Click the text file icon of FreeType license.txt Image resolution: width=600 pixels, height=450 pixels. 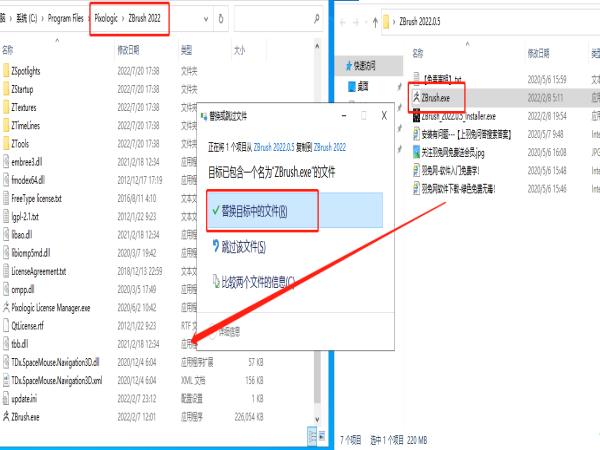(6, 198)
